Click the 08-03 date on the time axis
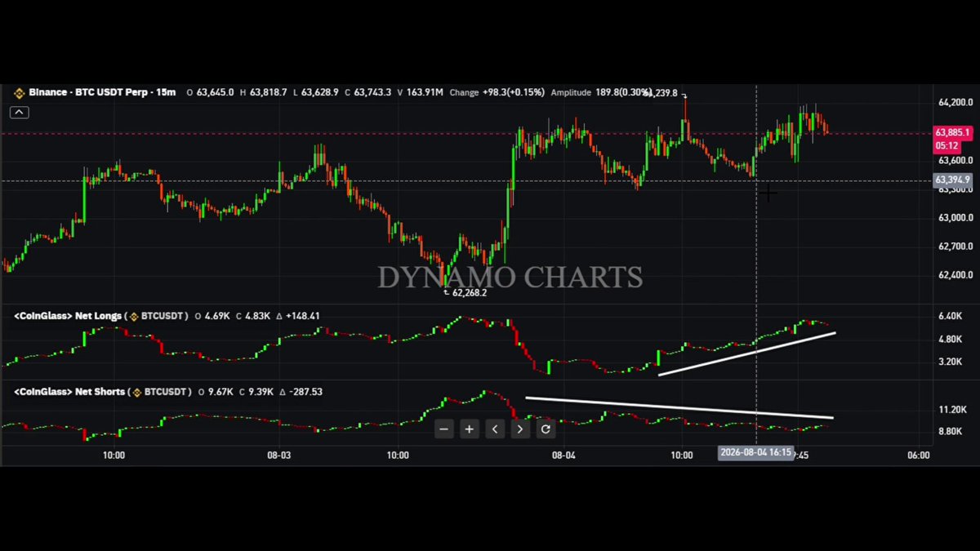This screenshot has width=980, height=551. point(279,455)
